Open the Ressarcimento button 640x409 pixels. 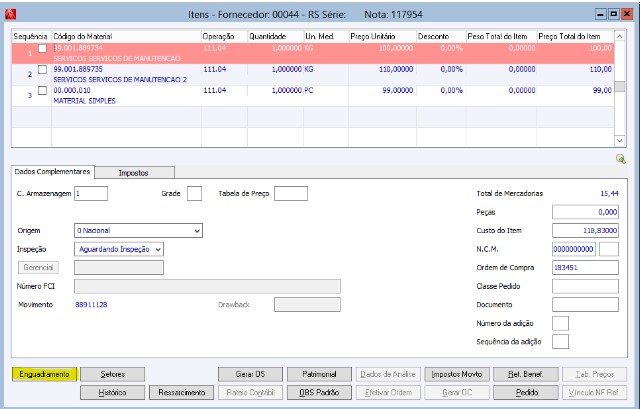pyautogui.click(x=182, y=393)
